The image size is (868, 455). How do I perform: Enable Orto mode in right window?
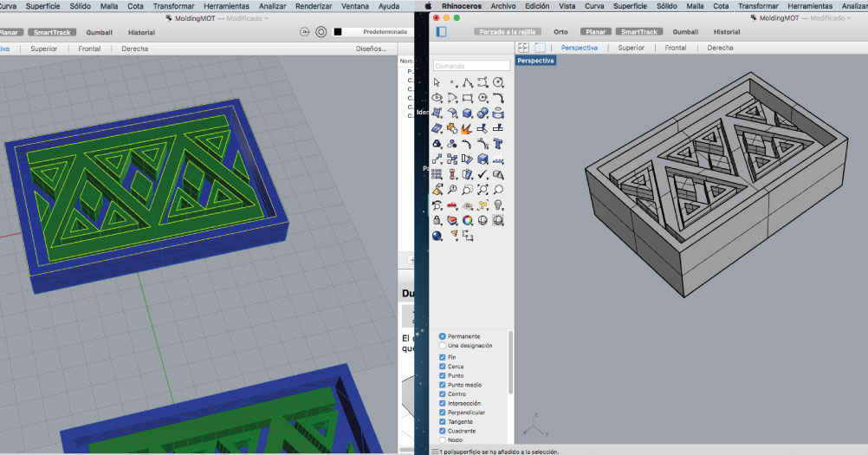(560, 31)
